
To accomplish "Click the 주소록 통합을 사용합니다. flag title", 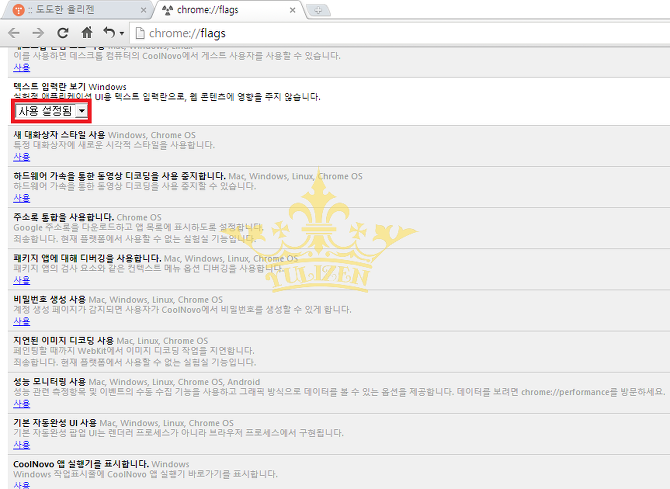I will 64,217.
